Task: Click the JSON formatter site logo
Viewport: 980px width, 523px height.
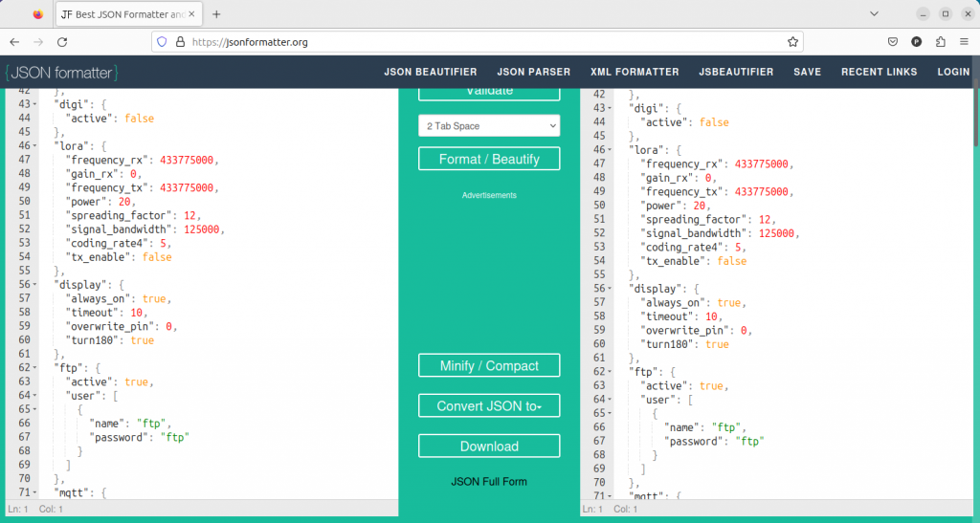Action: (x=62, y=73)
